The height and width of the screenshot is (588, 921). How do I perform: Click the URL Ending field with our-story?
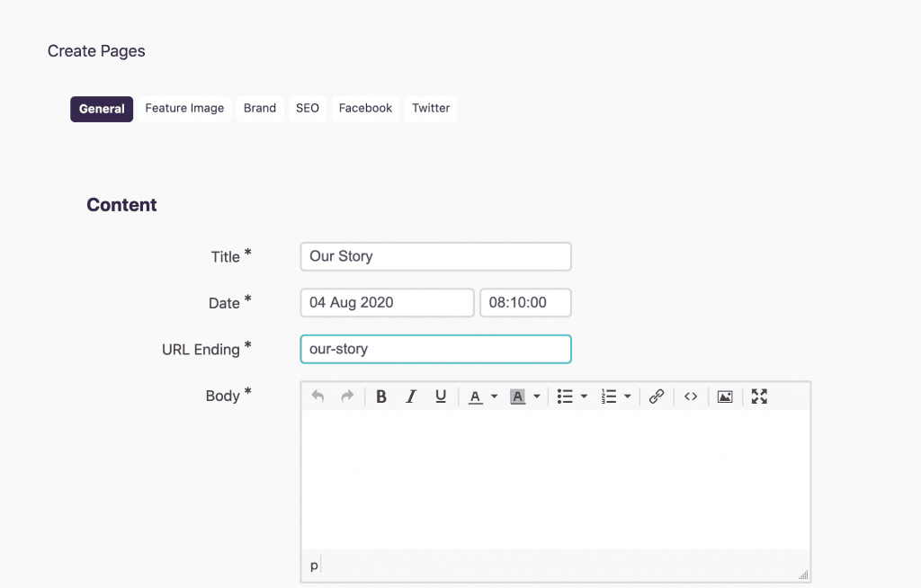(x=436, y=349)
